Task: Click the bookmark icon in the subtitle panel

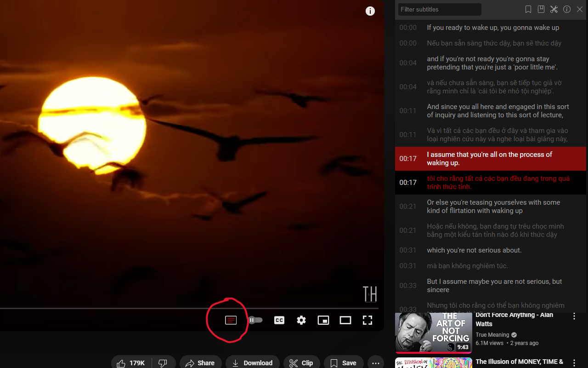Action: [528, 9]
